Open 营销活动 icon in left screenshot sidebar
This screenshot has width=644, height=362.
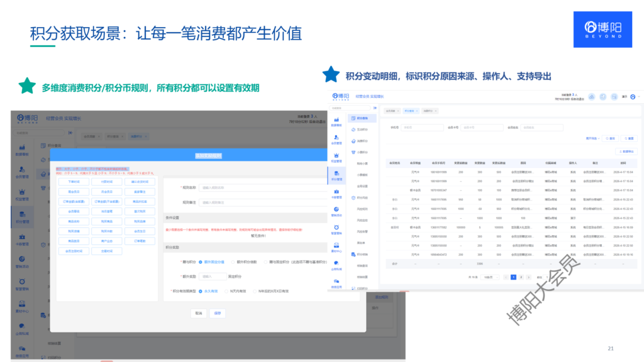pos(22,259)
